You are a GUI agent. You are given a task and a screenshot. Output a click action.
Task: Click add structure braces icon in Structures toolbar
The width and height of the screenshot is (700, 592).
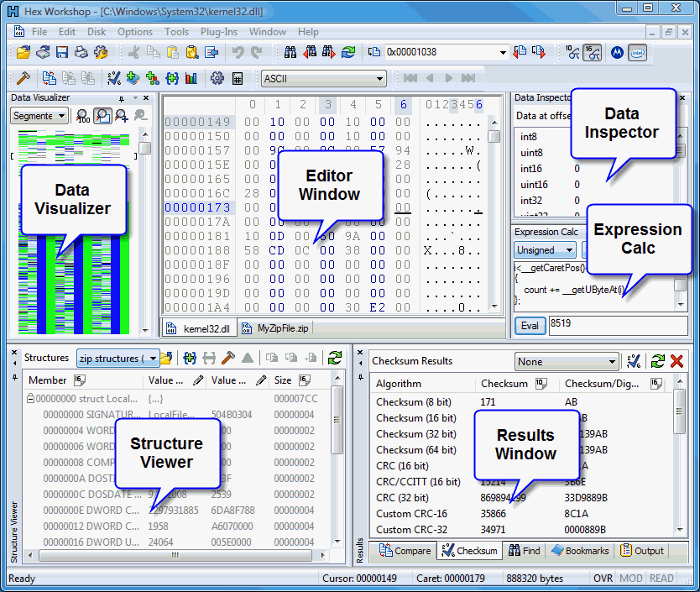click(190, 358)
